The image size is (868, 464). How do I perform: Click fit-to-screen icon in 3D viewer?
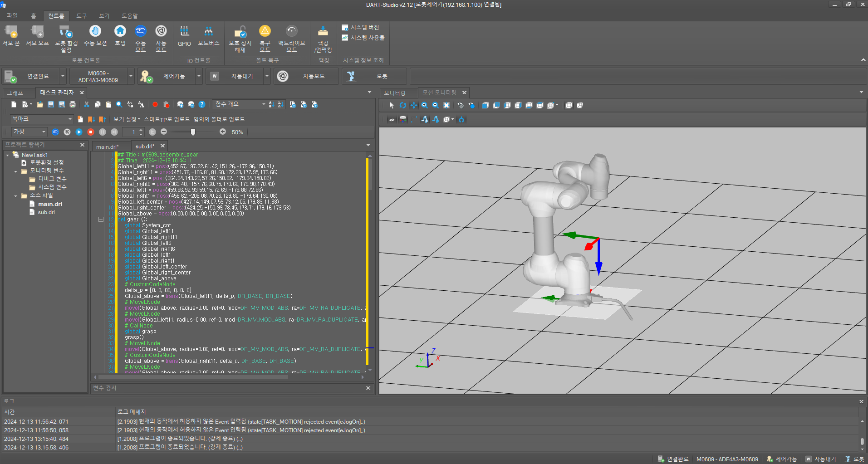[446, 105]
